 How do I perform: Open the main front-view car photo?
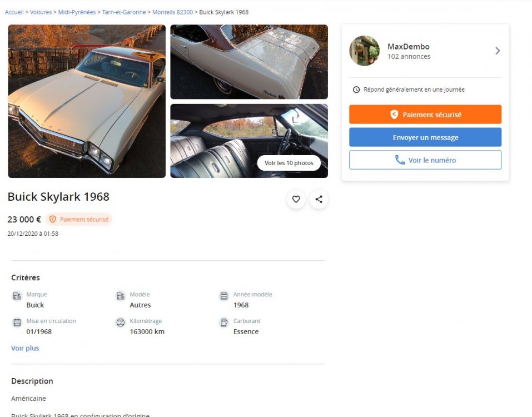tap(87, 101)
